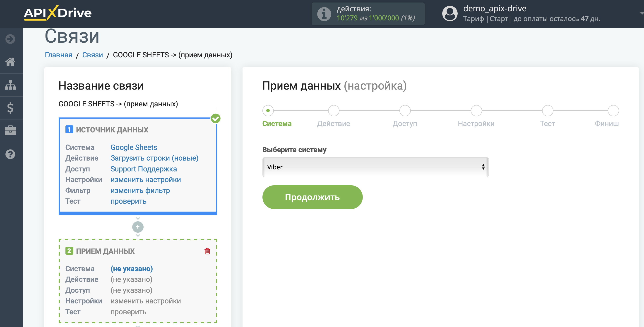
Task: Click проверить in data source block
Action: (128, 201)
